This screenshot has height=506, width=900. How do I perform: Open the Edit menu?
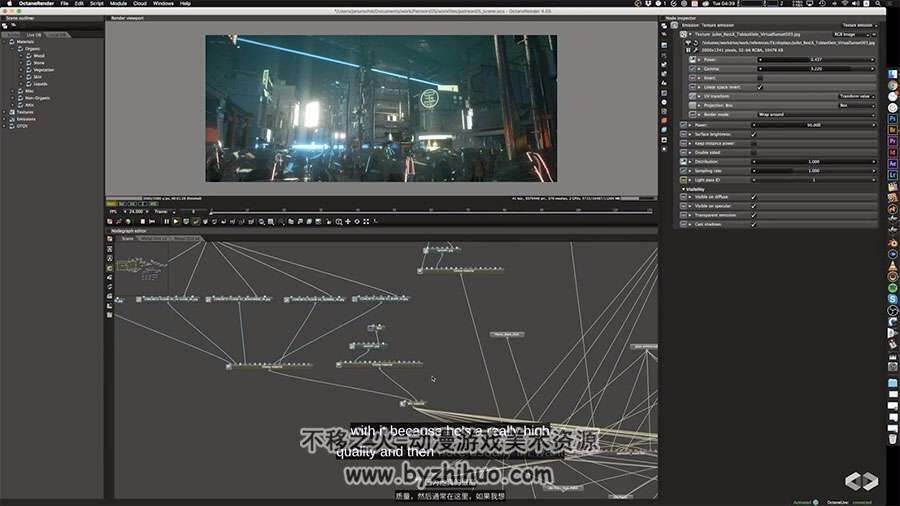pos(79,3)
